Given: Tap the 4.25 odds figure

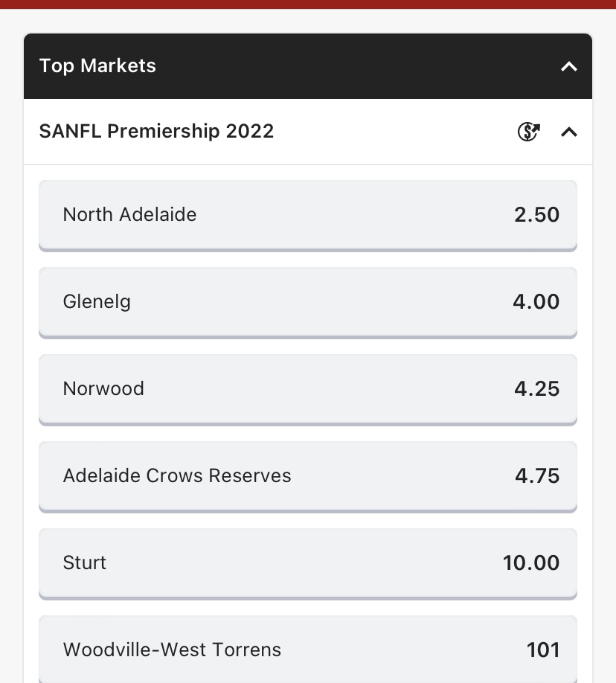Looking at the screenshot, I should click(x=536, y=388).
